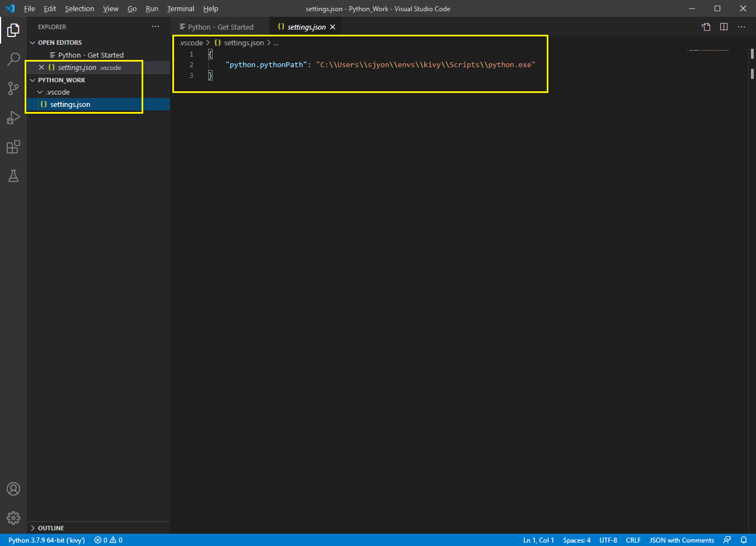Viewport: 756px width, 546px height.
Task: Open the Manage gear icon
Action: [x=13, y=518]
